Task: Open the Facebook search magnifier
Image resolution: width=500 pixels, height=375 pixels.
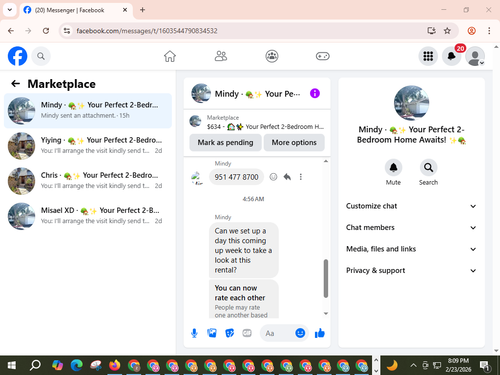Action: [41, 56]
